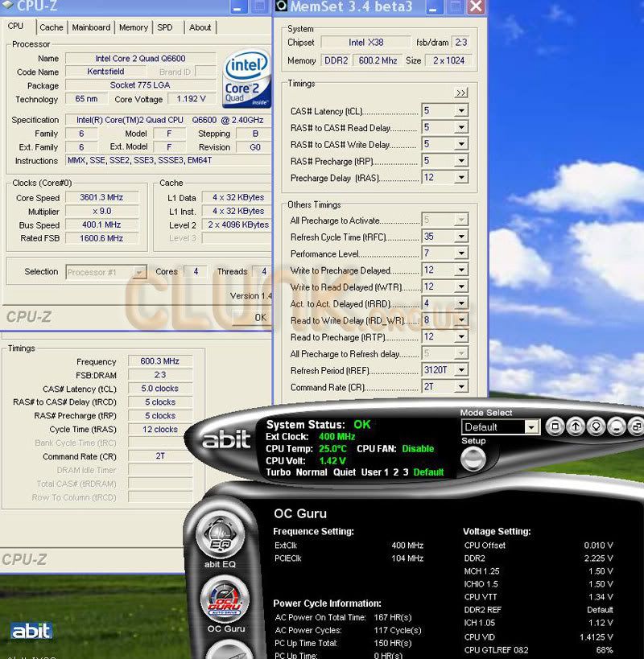Expand the Read to Write Delay dropdown
644x659 pixels.
coord(461,319)
